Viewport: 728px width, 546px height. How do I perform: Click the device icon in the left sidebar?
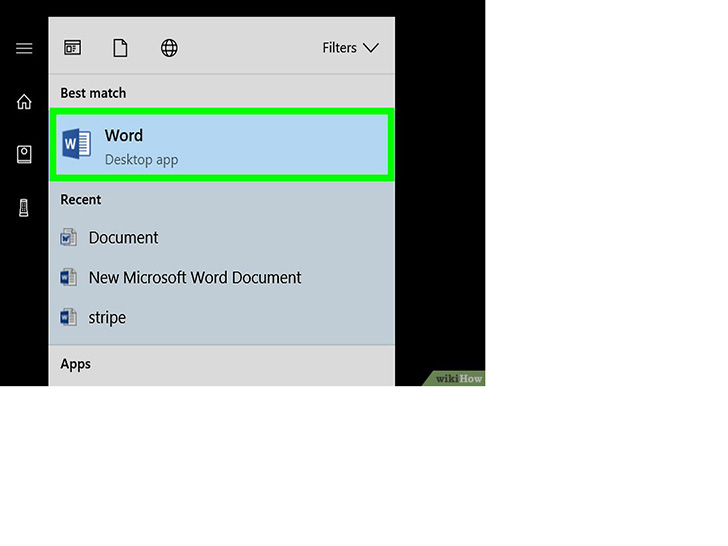coord(24,207)
